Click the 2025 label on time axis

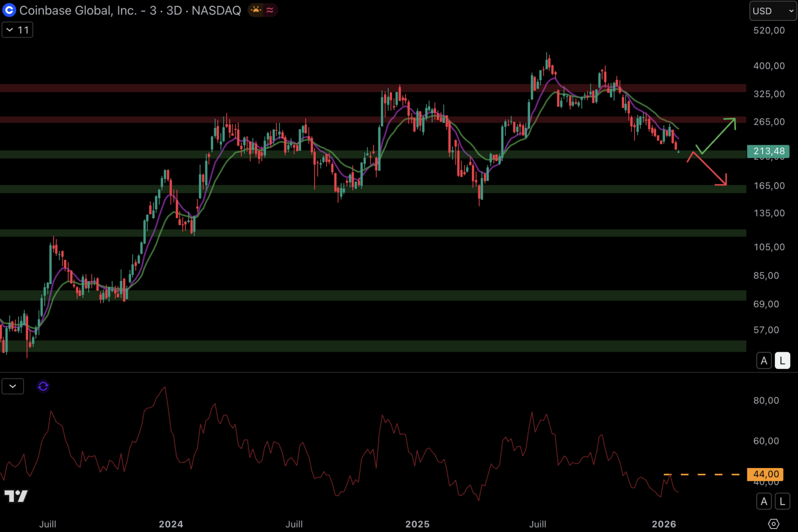click(x=417, y=524)
